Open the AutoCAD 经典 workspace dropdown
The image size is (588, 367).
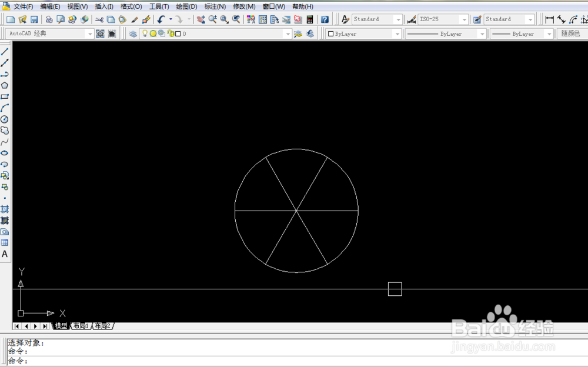tap(89, 34)
